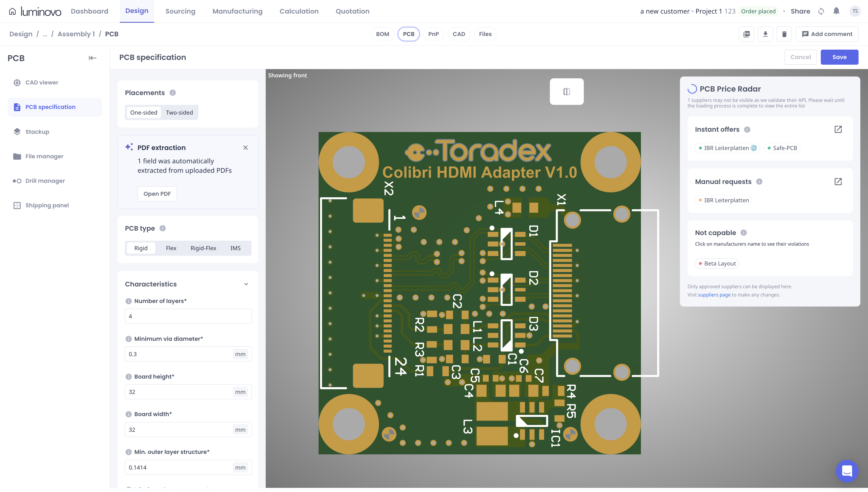Click the Placements info icon
This screenshot has height=492, width=868.
[173, 93]
